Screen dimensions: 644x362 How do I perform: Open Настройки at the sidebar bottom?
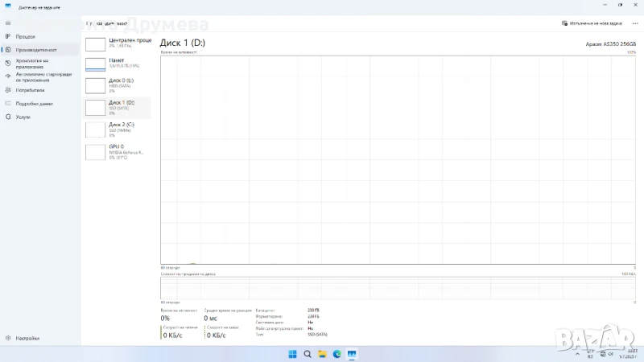[8, 338]
